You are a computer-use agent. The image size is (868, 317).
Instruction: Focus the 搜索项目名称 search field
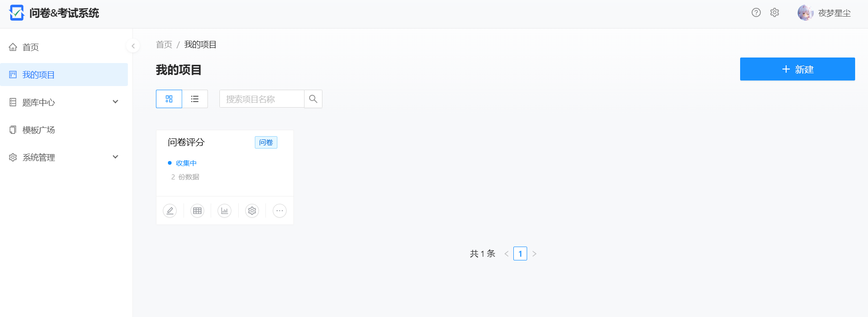pyautogui.click(x=262, y=99)
